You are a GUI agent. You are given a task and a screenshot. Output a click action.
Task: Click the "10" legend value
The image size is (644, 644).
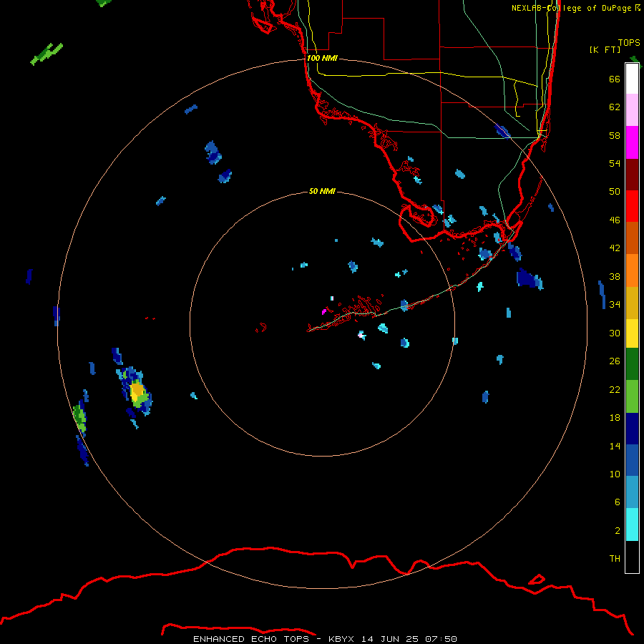tap(615, 474)
